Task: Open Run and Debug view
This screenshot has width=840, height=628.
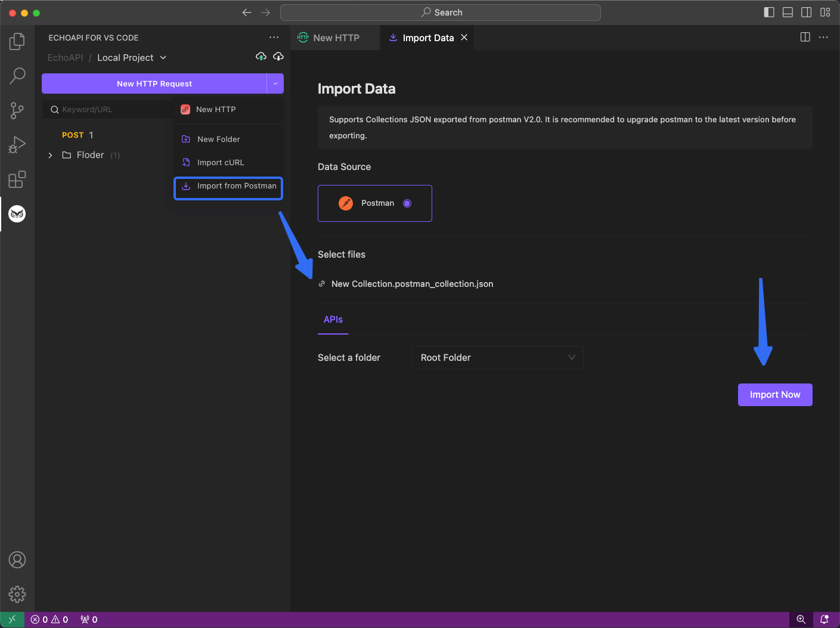Action: [17, 145]
